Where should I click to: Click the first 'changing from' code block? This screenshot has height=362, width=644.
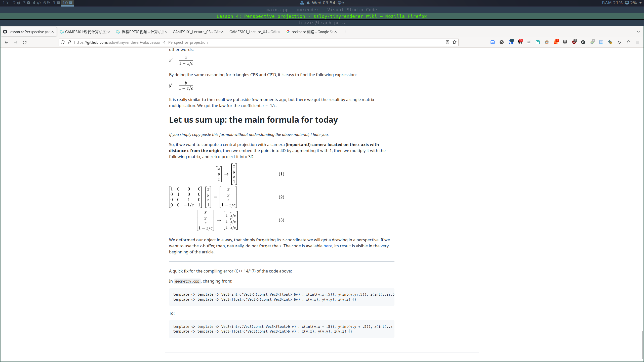(282, 297)
